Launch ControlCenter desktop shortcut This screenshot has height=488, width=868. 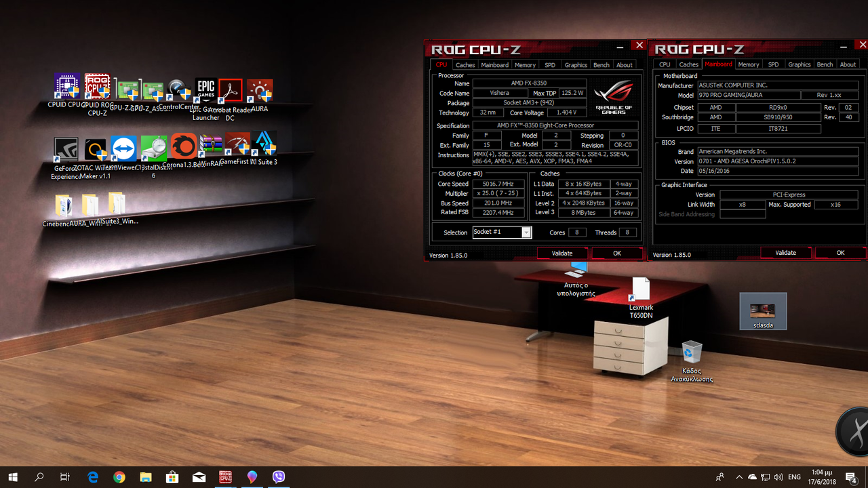coord(179,90)
